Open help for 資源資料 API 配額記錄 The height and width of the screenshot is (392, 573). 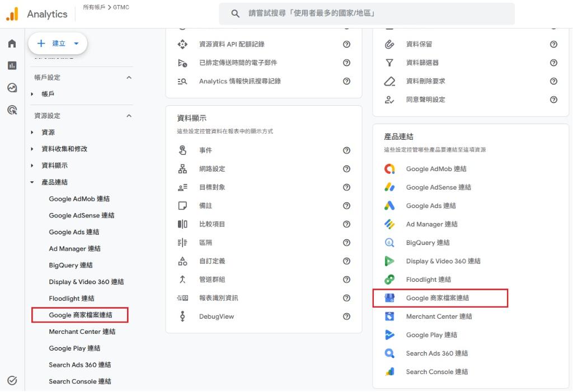[x=346, y=44]
